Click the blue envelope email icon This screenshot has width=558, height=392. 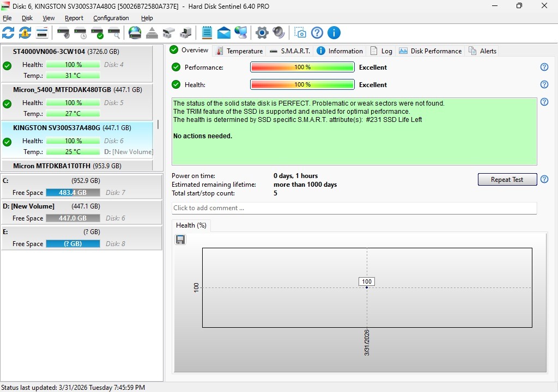(x=224, y=33)
